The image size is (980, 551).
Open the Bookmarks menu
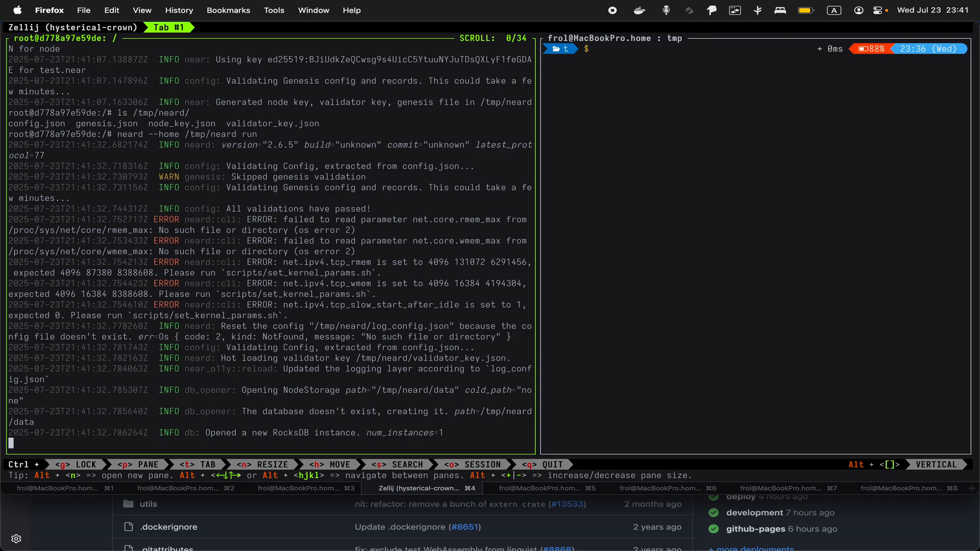(228, 10)
